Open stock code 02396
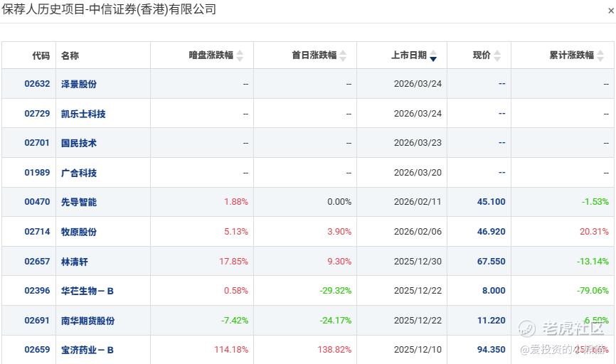 pos(37,290)
